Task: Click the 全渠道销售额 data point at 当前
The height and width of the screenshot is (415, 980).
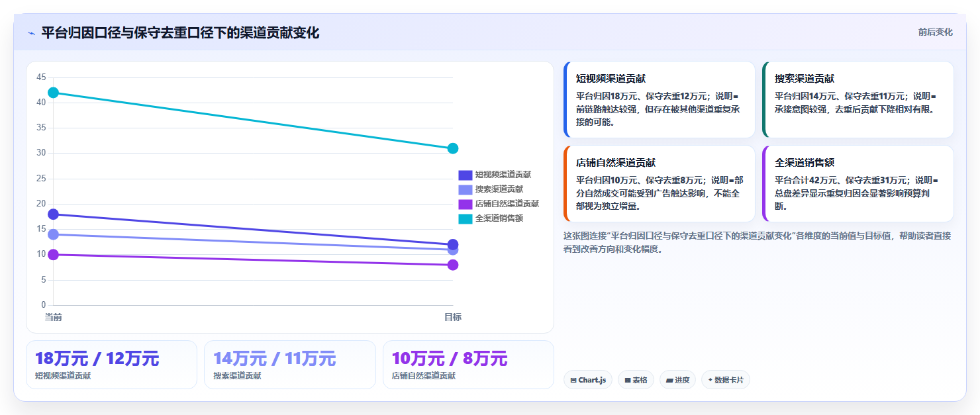Action: [53, 93]
